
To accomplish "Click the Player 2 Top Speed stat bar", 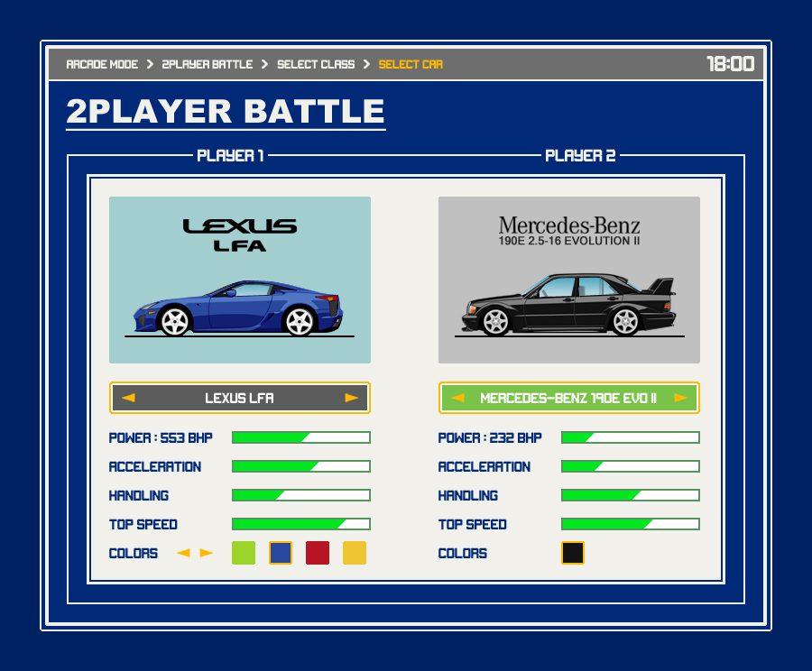I will (x=631, y=524).
